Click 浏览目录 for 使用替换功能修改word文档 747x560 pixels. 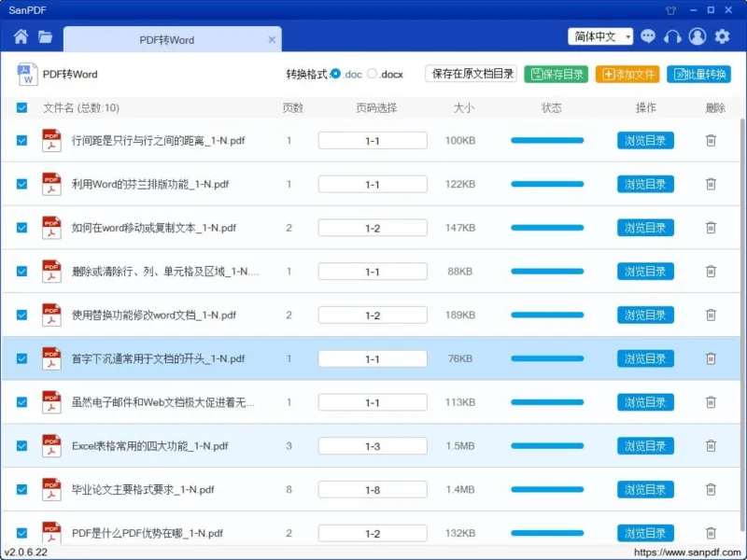(x=645, y=315)
